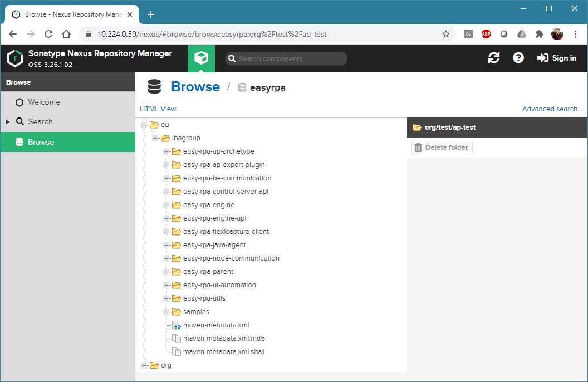Open the Chrome extensions puzzle icon
The height and width of the screenshot is (382, 588).
539,34
